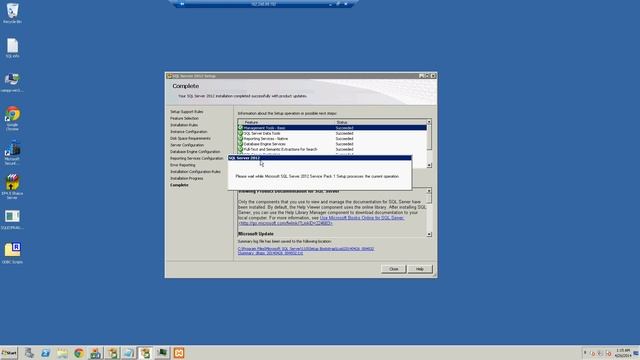This screenshot has height=360, width=640.
Task: Select the Reporting Services - Native row
Action: [332, 138]
